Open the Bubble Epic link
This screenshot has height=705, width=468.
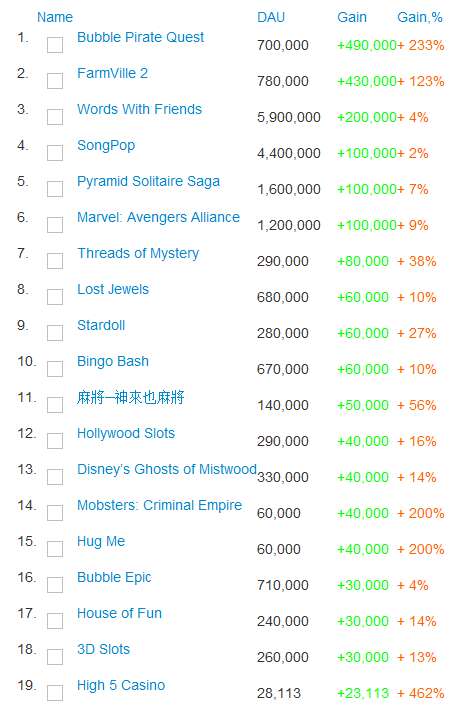[x=114, y=577]
